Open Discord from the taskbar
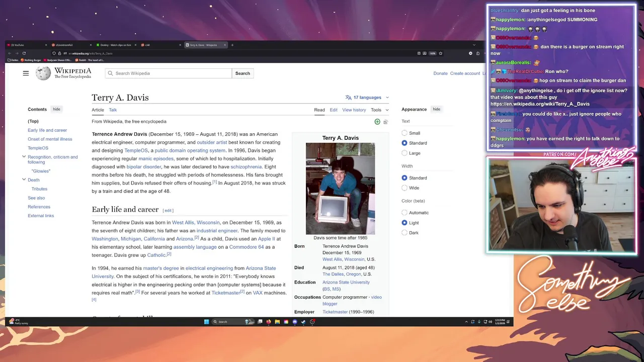Screen dimensions: 644x362 (295, 322)
